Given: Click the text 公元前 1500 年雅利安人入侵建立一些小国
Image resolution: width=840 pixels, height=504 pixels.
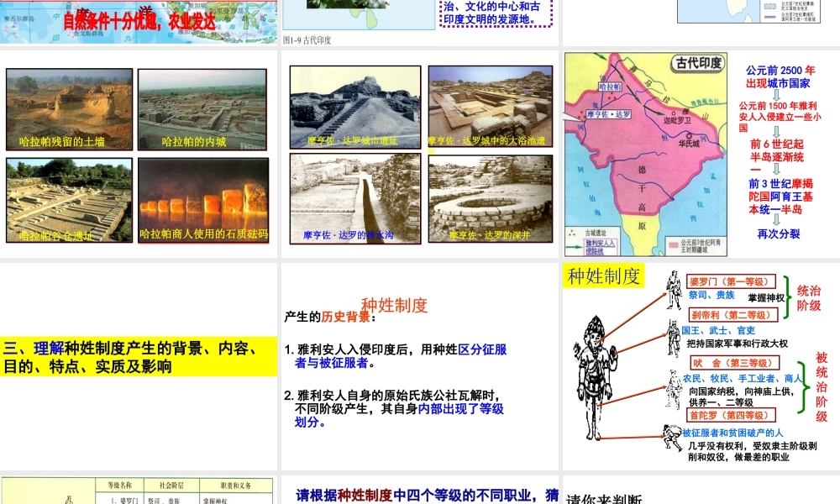Looking at the screenshot, I should pos(780,117).
